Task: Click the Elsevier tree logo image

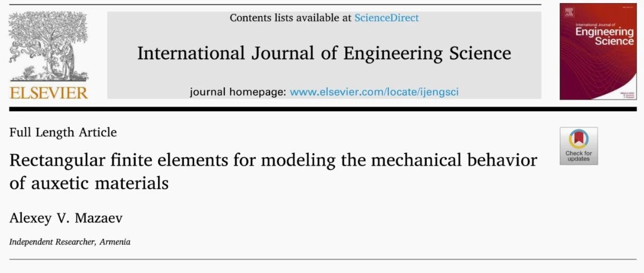Action: pos(48,48)
